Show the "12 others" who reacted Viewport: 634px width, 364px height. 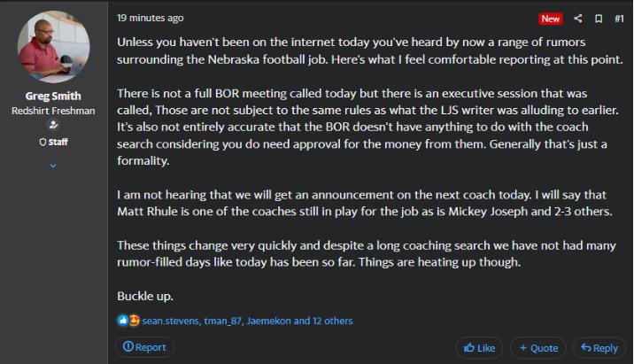tap(331, 321)
